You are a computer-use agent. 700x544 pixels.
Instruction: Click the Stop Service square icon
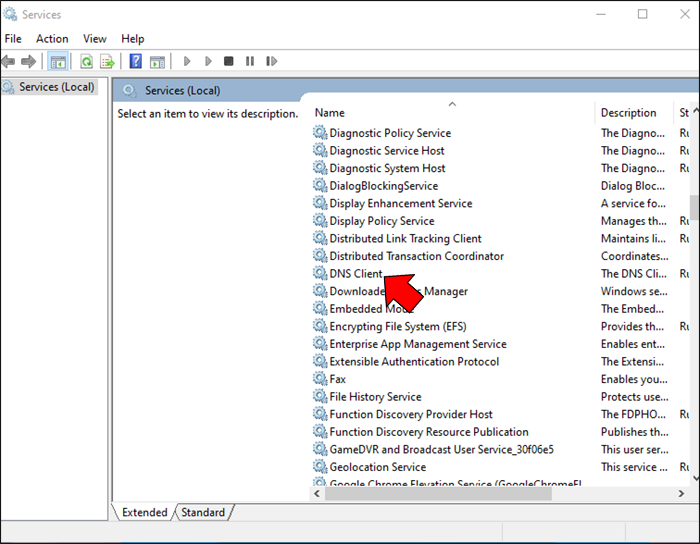pyautogui.click(x=229, y=61)
